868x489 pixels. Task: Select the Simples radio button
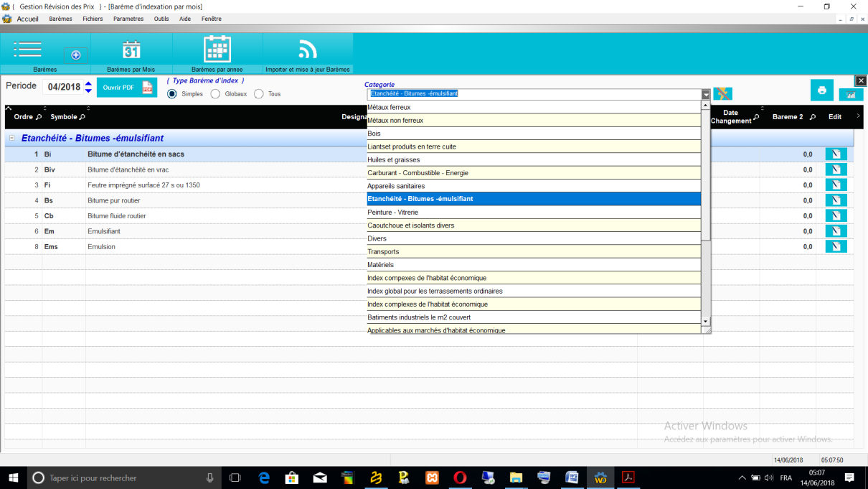[x=172, y=94]
